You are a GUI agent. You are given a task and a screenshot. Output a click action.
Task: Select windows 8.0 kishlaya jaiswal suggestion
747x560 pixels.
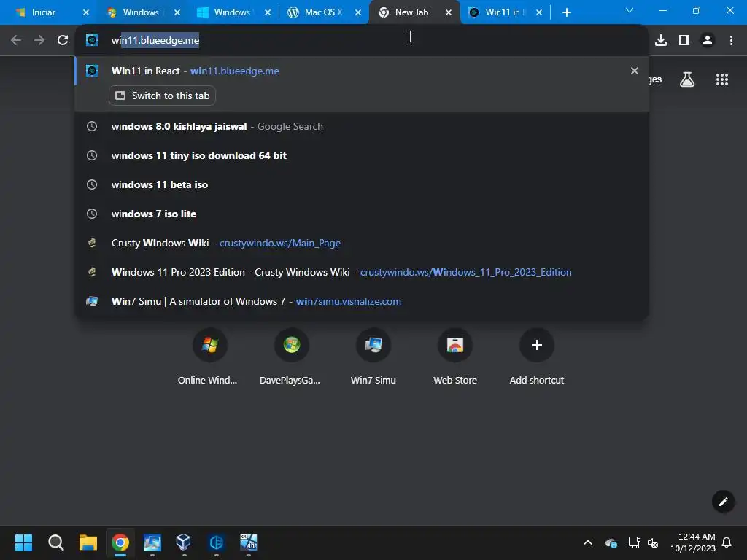(362, 126)
